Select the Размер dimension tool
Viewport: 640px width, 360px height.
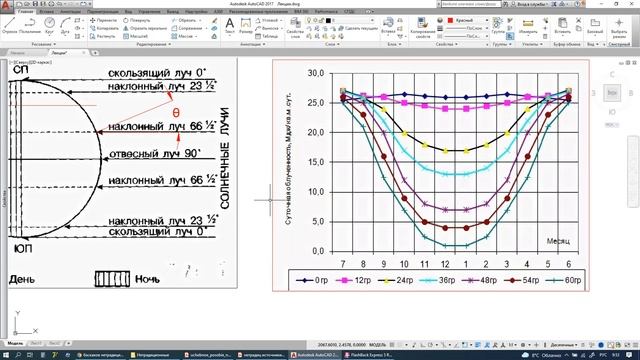(x=246, y=26)
